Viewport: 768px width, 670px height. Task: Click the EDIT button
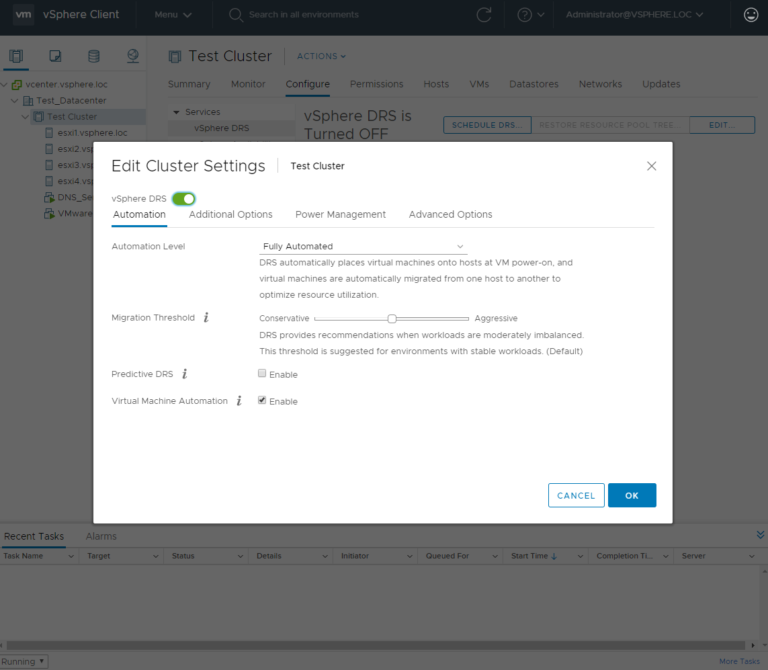click(722, 125)
